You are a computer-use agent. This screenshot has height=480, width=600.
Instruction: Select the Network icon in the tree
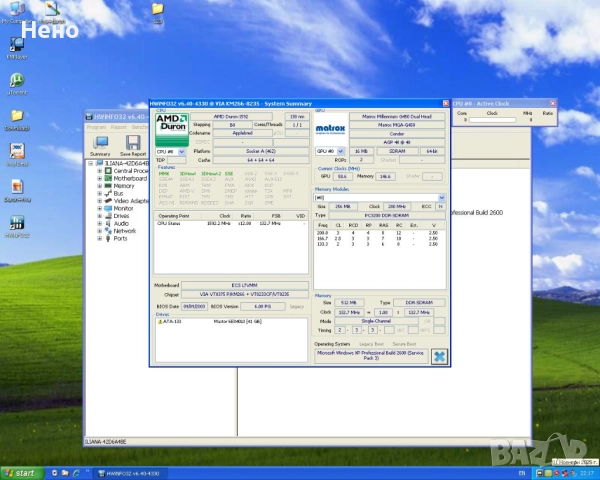(108, 231)
